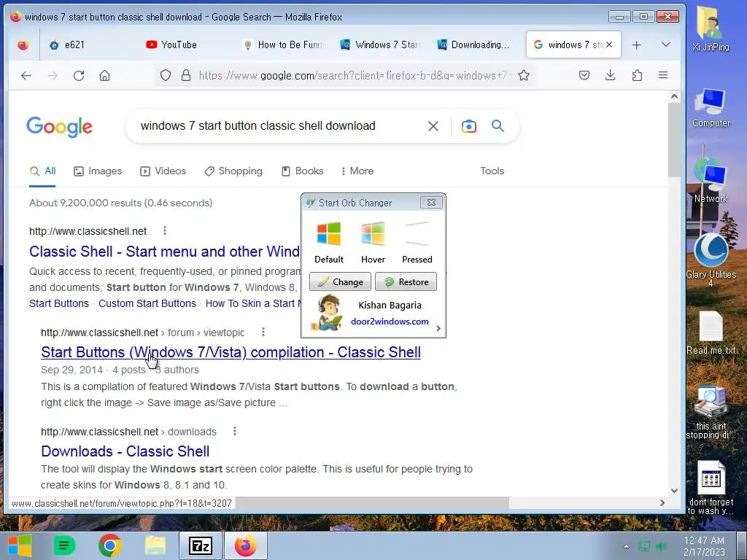
Task: Open Windows Start button on taskbar
Action: click(20, 545)
